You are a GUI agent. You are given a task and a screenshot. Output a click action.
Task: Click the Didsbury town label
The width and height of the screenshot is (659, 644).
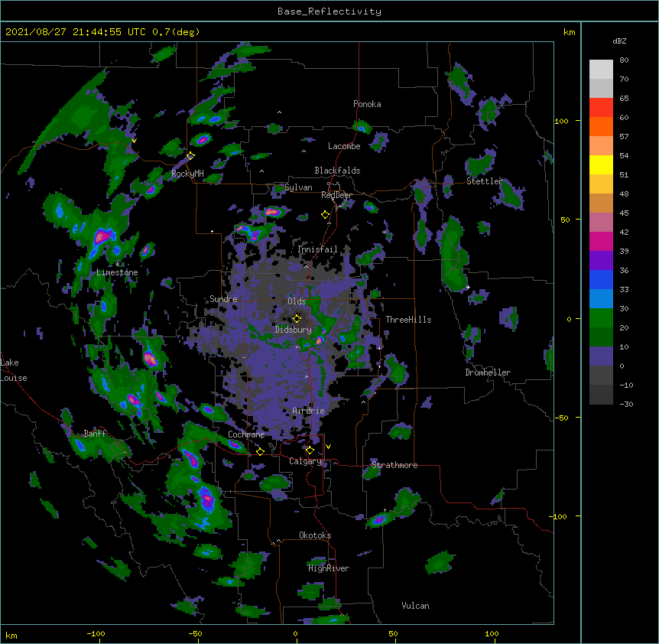tap(293, 330)
